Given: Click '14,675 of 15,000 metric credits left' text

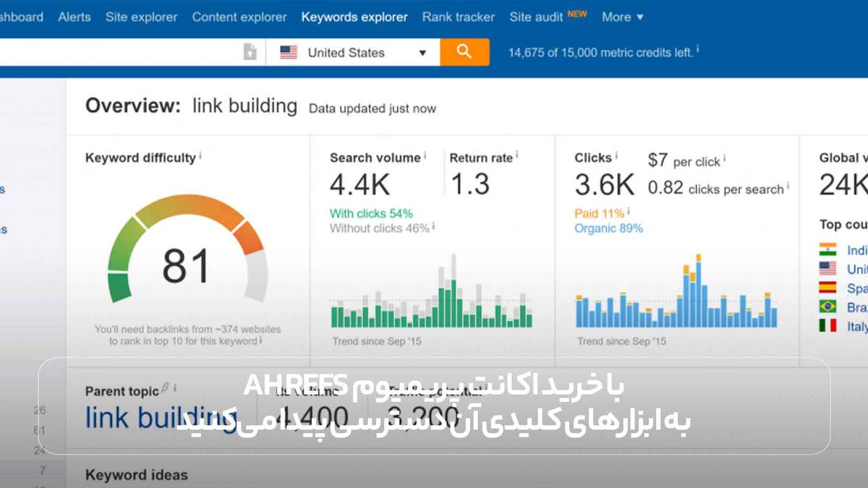Looking at the screenshot, I should [x=600, y=53].
